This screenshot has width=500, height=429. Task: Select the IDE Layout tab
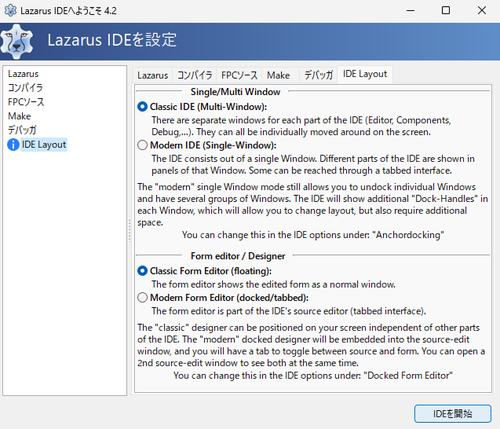tap(365, 74)
